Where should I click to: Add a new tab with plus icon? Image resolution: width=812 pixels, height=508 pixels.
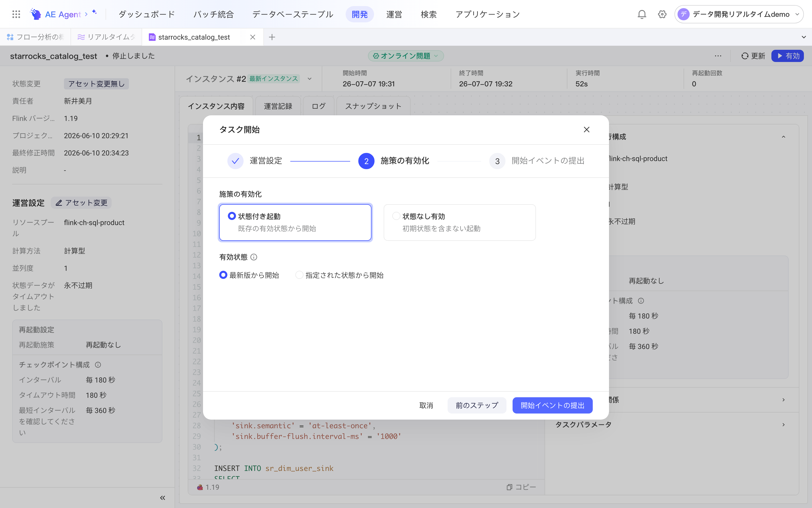pos(272,37)
